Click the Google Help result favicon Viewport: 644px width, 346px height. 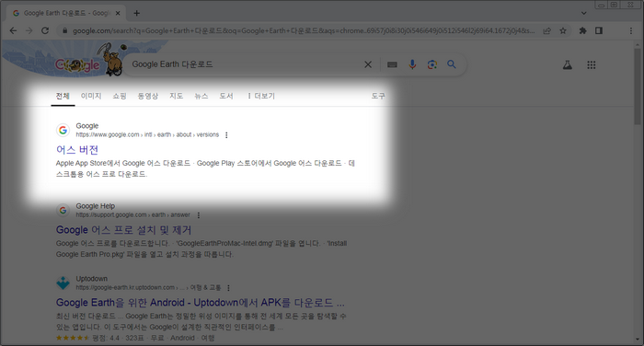point(63,211)
